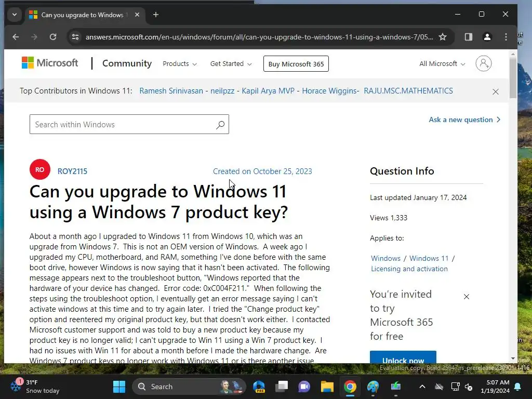The image size is (532, 399).
Task: Close the 'Can you upgrade to Windows' tab
Action: click(x=137, y=15)
